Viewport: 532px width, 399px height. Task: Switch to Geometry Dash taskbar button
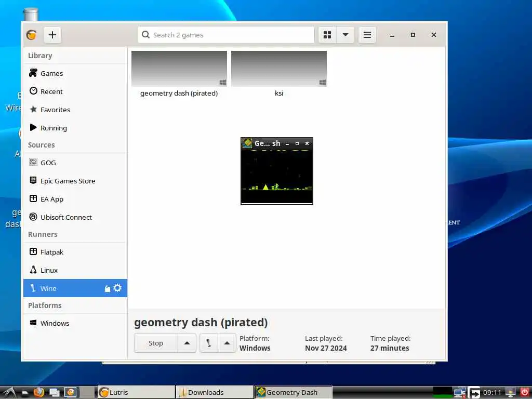pyautogui.click(x=294, y=392)
